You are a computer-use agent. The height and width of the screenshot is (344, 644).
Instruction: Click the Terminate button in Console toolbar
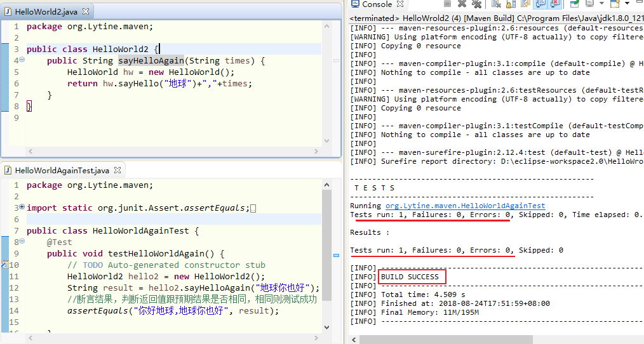(447, 4)
